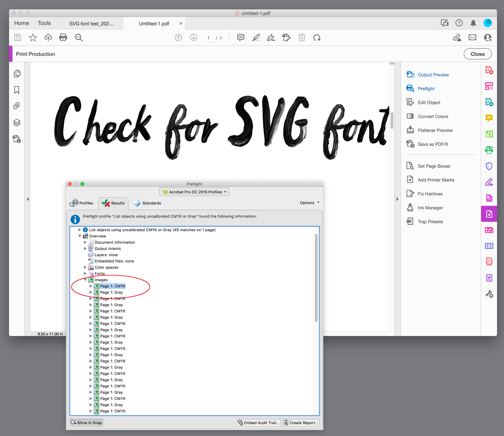Open Bookmarks panel in left sidebar
504x436 pixels.
pos(16,90)
